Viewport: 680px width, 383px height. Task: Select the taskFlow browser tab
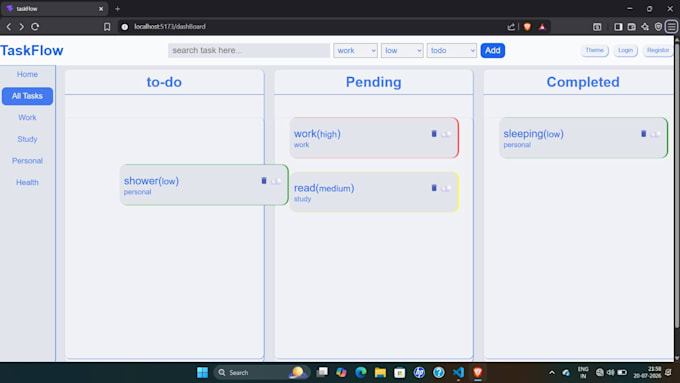point(54,9)
